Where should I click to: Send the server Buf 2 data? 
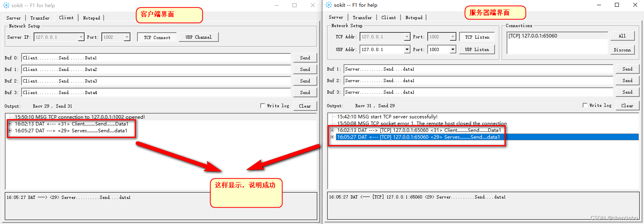627,81
